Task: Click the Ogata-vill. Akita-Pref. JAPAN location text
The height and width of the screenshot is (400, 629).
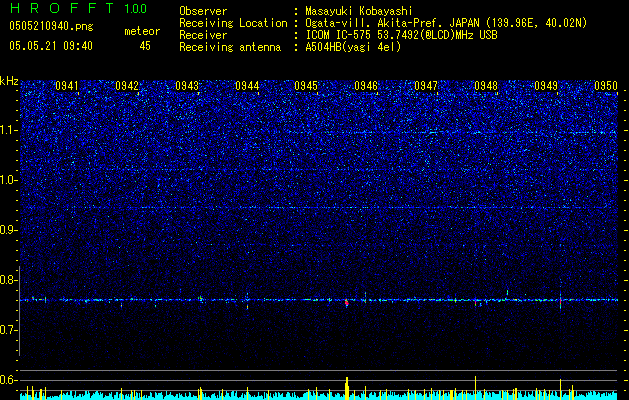Action: (446, 24)
